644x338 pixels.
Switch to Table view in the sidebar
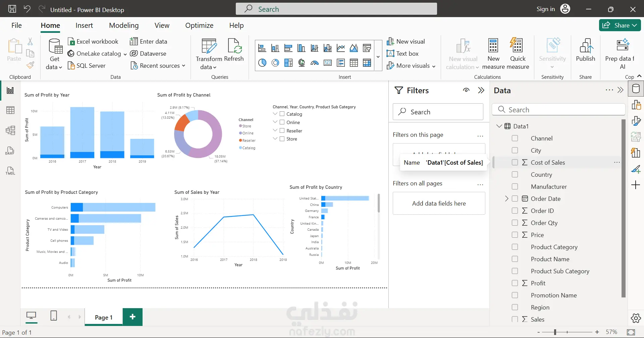pyautogui.click(x=10, y=110)
